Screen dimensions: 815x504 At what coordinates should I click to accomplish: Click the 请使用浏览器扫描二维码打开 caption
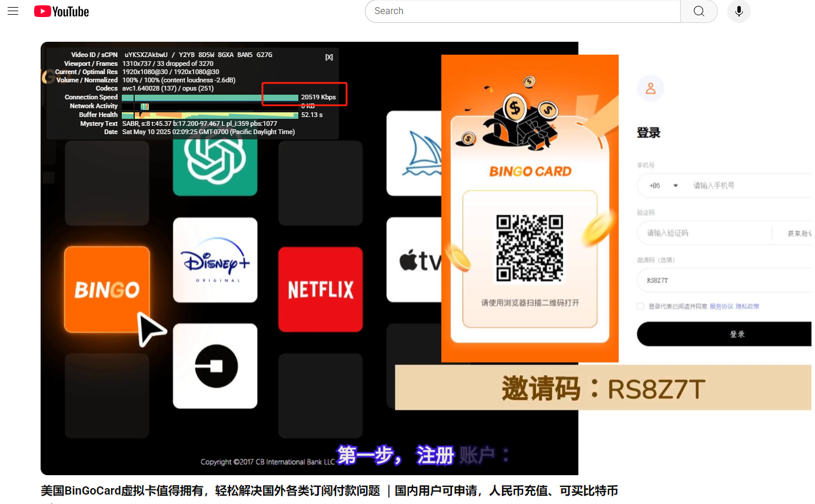point(530,303)
